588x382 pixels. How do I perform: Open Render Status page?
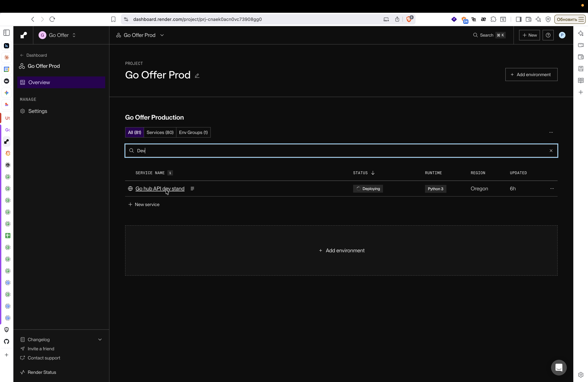(x=38, y=372)
